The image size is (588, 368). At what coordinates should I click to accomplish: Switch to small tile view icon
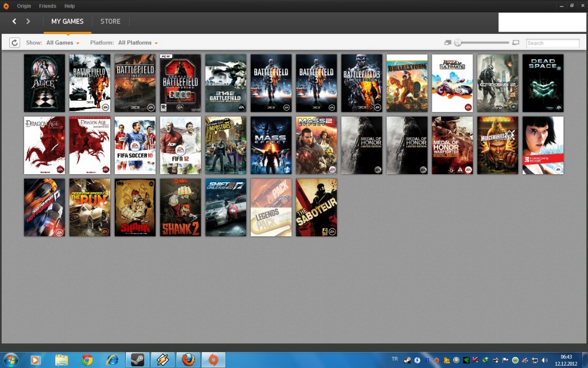coord(448,43)
